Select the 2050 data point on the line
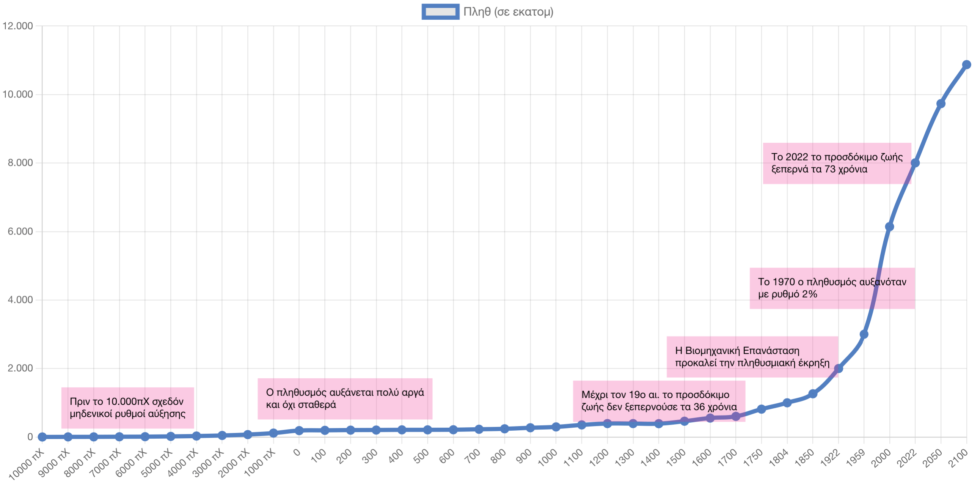The height and width of the screenshot is (488, 980). (941, 104)
